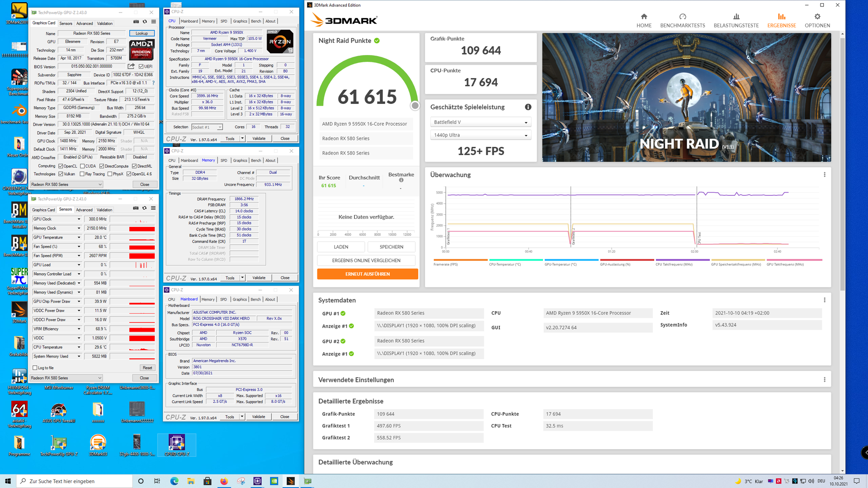
Task: Click Windows search box on taskbar
Action: pos(75,481)
